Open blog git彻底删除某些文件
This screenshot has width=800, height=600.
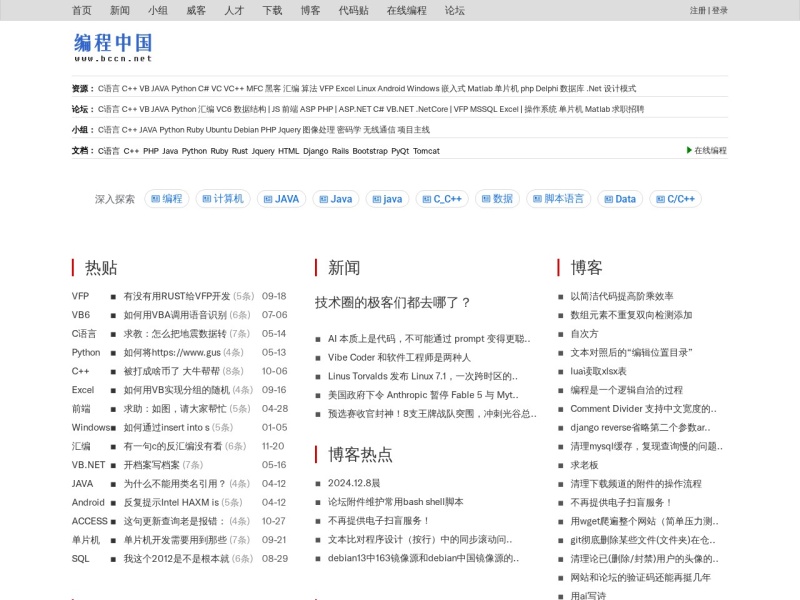click(643, 540)
